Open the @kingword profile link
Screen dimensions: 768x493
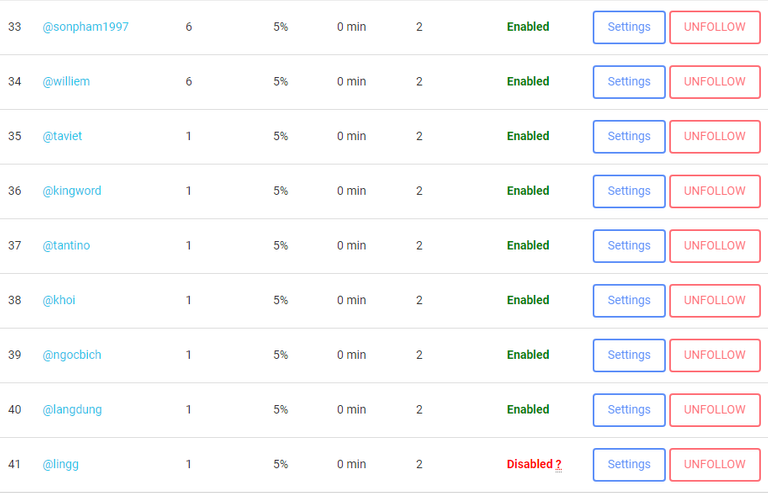[71, 191]
